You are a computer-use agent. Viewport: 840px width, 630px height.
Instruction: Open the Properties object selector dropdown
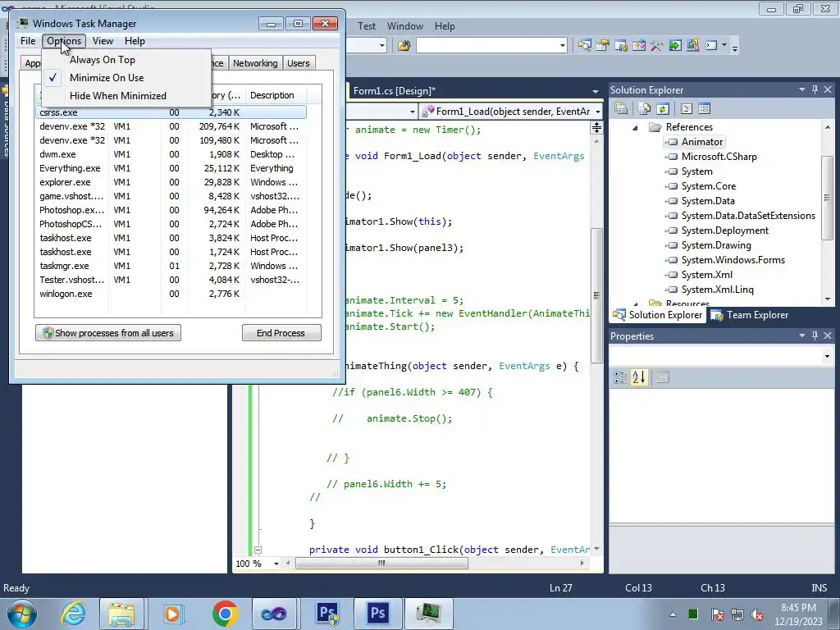click(827, 356)
